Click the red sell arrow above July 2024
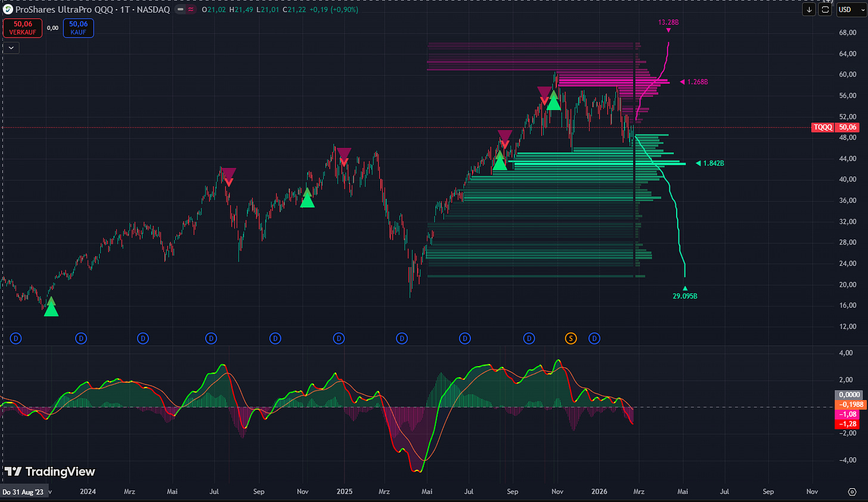The height and width of the screenshot is (502, 868). point(229,177)
